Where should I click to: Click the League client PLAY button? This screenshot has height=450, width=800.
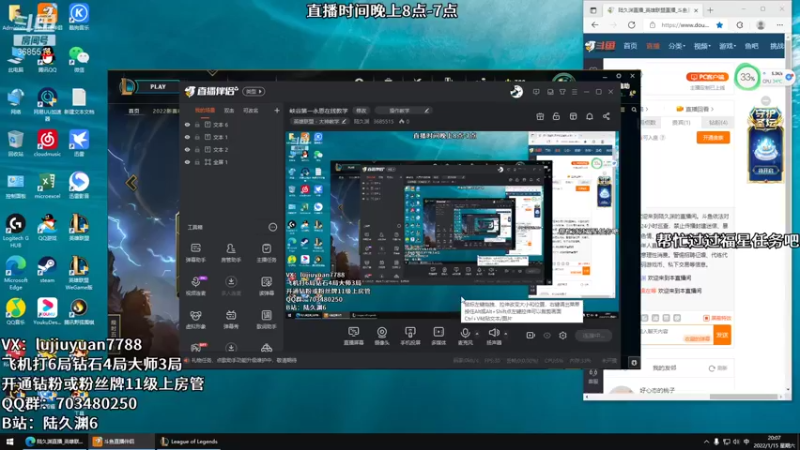158,87
